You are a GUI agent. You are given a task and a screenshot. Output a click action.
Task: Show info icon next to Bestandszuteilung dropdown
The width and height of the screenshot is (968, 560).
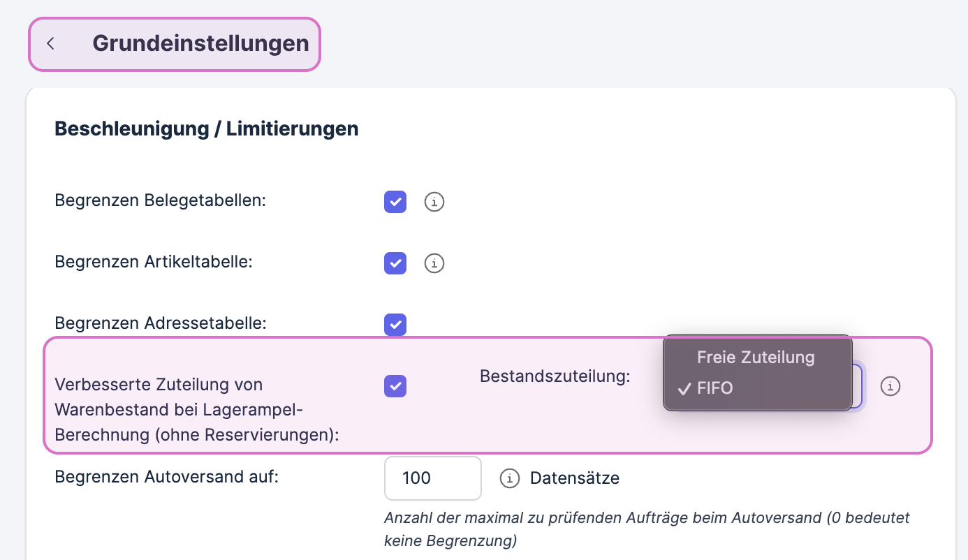click(890, 386)
